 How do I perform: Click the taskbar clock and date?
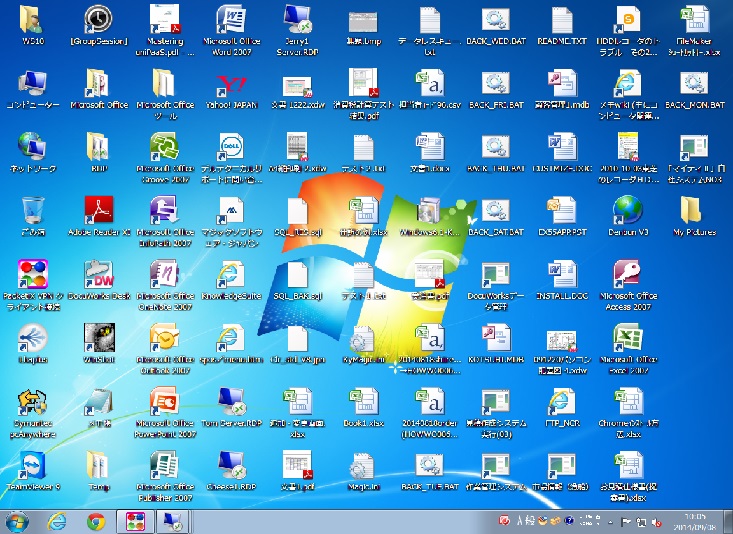point(692,521)
